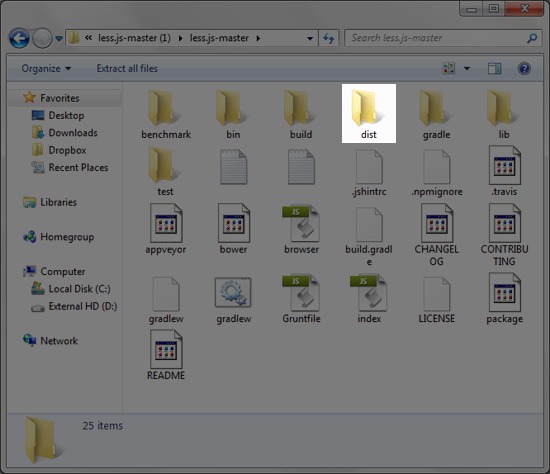This screenshot has width=550, height=474.
Task: Open the recent pages dropdown arrow
Action: coord(59,38)
